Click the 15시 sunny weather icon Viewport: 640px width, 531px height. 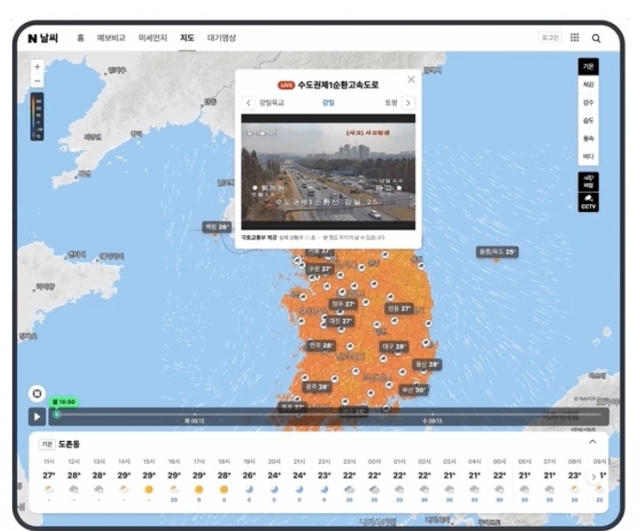[149, 489]
